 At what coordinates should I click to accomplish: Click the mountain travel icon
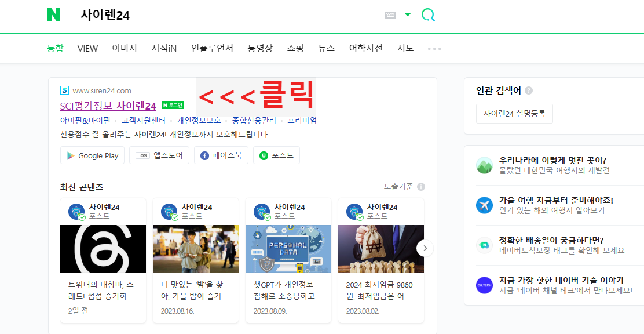click(x=484, y=165)
